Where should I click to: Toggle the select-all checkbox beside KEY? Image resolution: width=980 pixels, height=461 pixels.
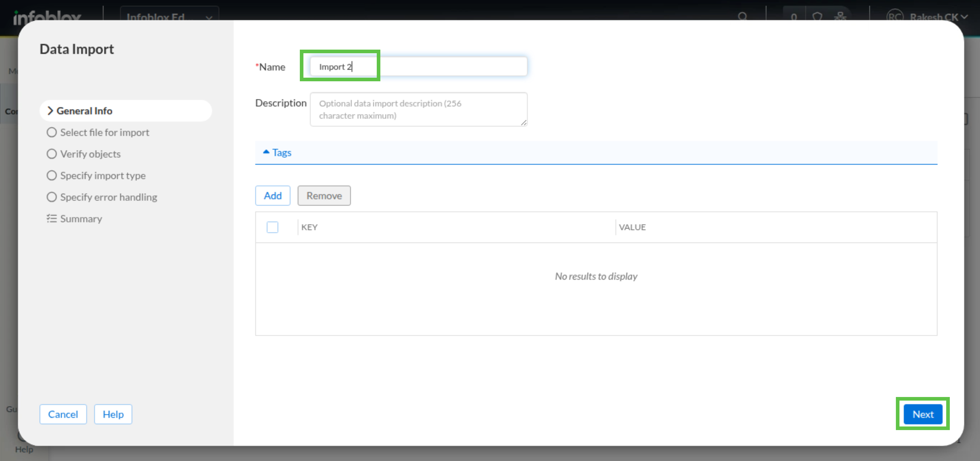[x=273, y=227]
